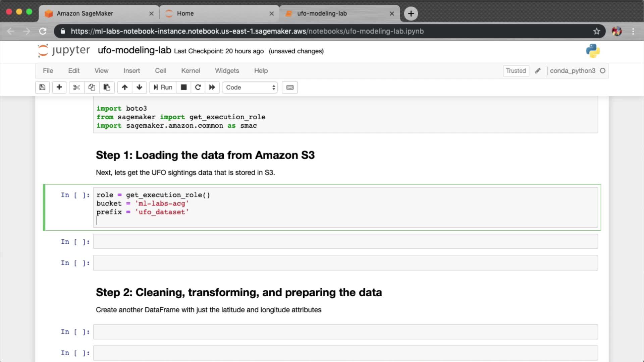Bookmark this page with star icon
Viewport: 644px width, 362px height.
click(x=596, y=31)
